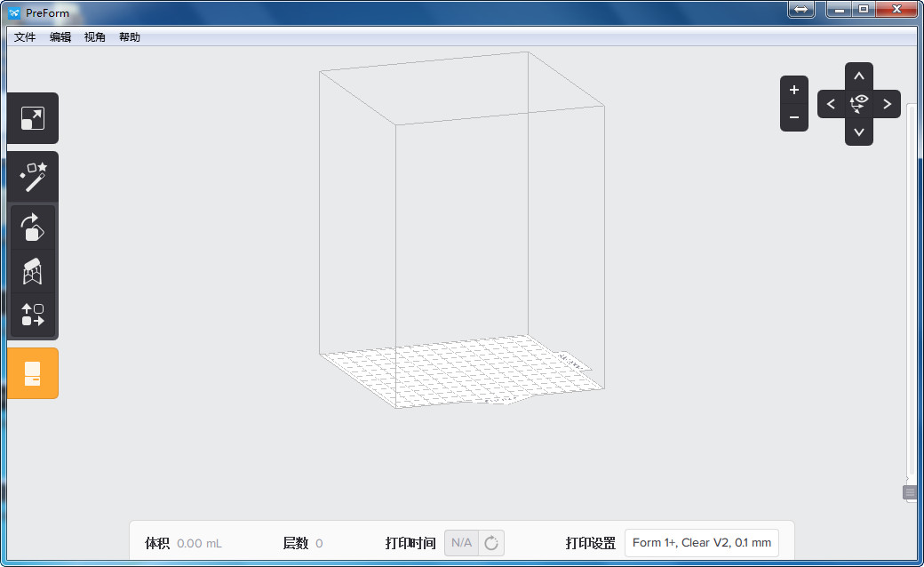This screenshot has height=567, width=924.
Task: Open print settings Form 1+, Clear V2 field
Action: pyautogui.click(x=701, y=543)
